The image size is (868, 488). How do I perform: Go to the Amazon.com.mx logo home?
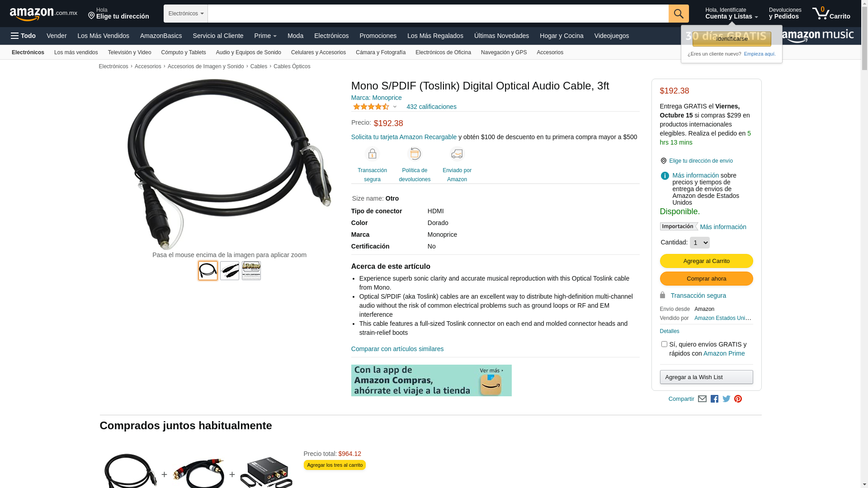43,14
